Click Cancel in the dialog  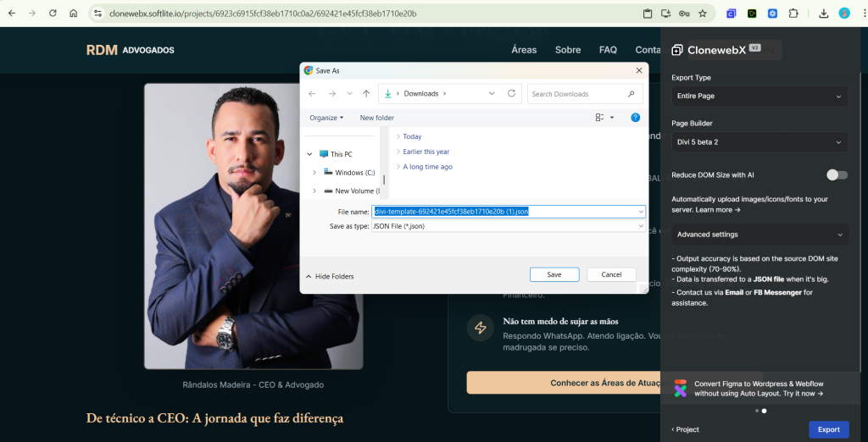(611, 274)
